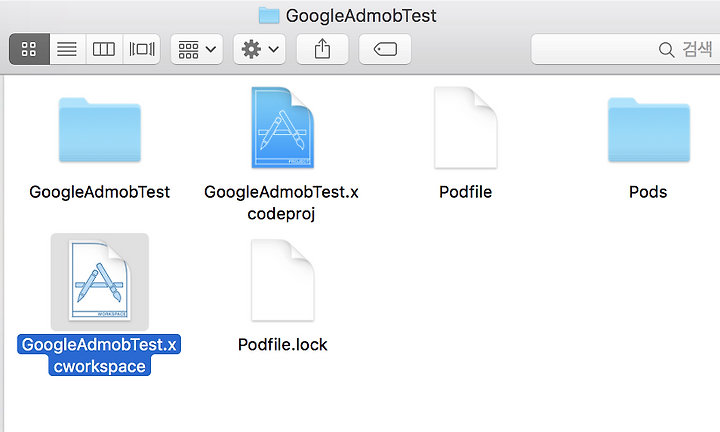This screenshot has width=720, height=432.
Task: Click into the search field
Action: 625,49
